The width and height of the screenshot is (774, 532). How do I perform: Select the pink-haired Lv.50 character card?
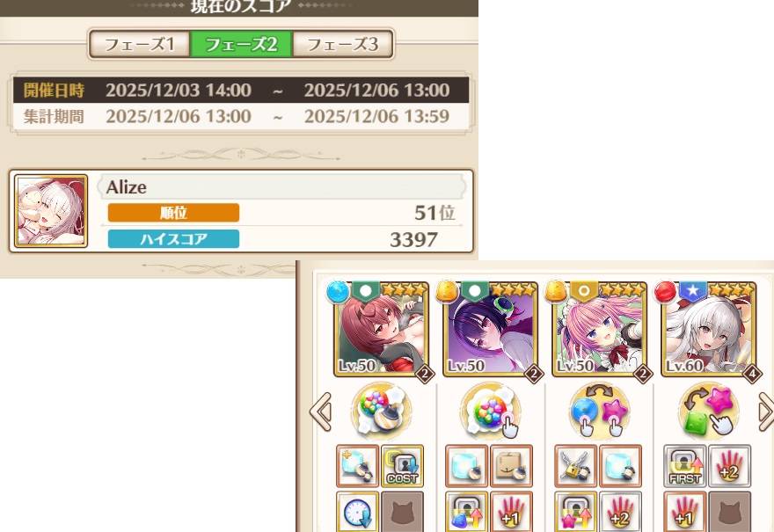click(599, 329)
